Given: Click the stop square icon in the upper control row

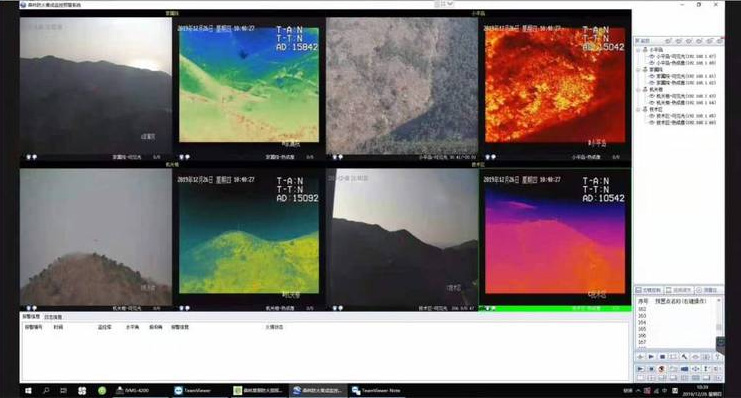Looking at the screenshot, I should click(x=663, y=357).
